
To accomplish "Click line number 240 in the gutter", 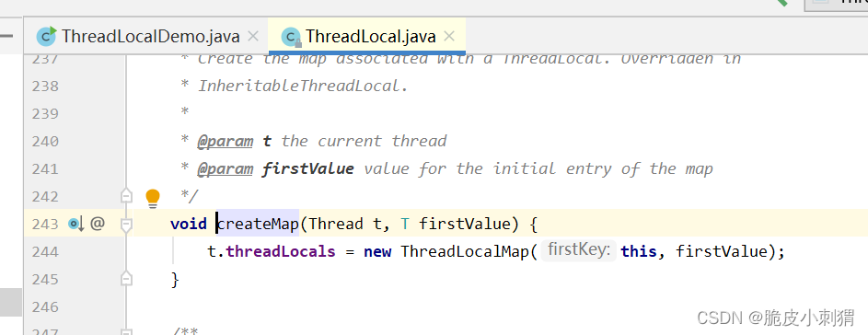I will tap(45, 142).
